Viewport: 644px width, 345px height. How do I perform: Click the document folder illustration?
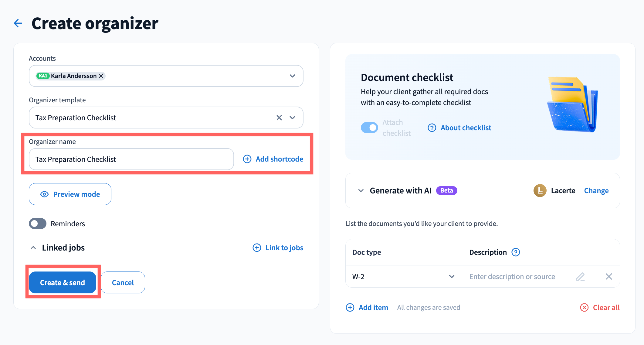pyautogui.click(x=572, y=105)
